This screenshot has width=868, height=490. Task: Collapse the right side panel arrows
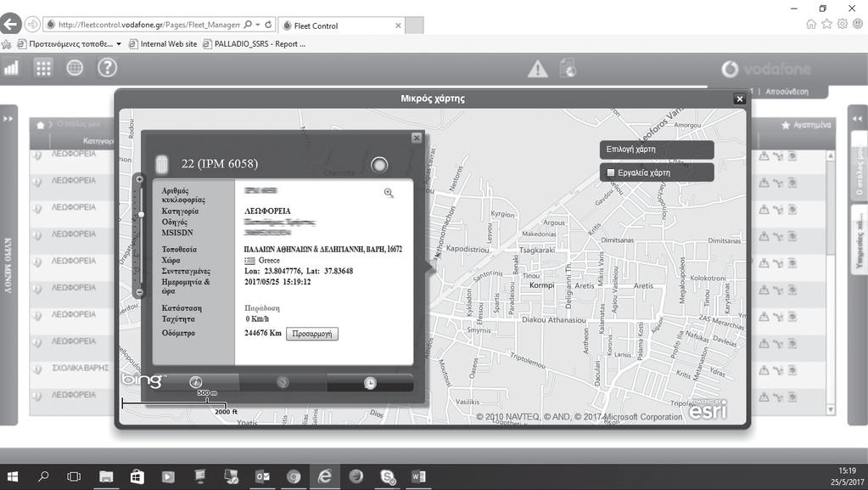[x=857, y=119]
